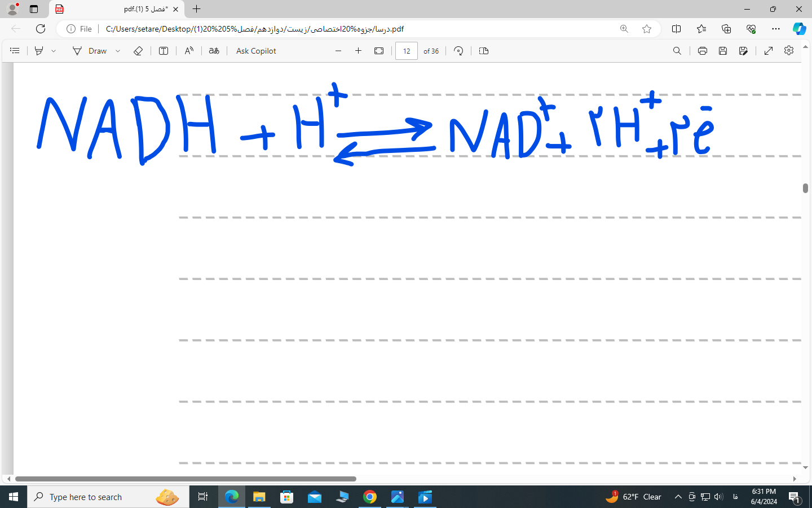The height and width of the screenshot is (508, 812).
Task: Open Settings and more menu
Action: pyautogui.click(x=776, y=29)
